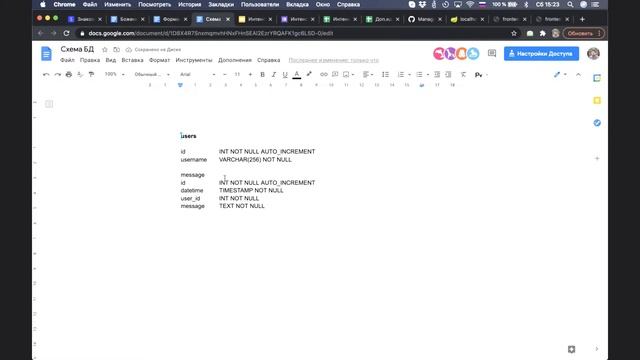Open the zoom 100% dropdown
The image size is (640, 360).
pos(114,74)
